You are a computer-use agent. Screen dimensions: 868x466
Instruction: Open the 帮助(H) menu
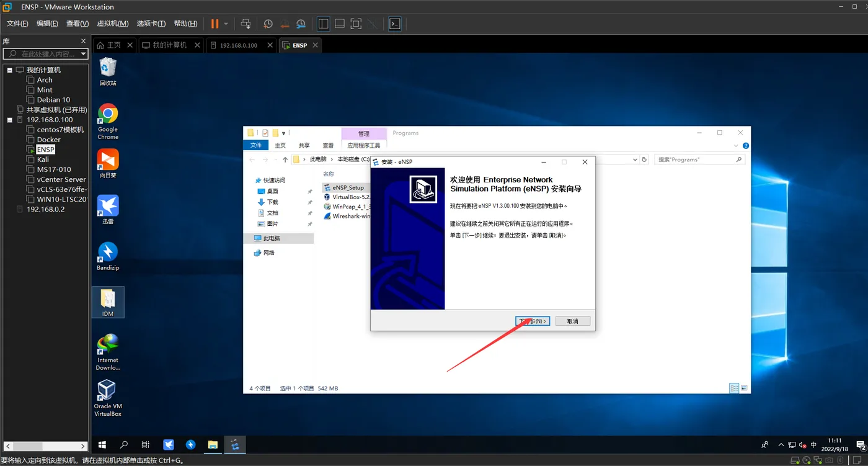pos(185,24)
